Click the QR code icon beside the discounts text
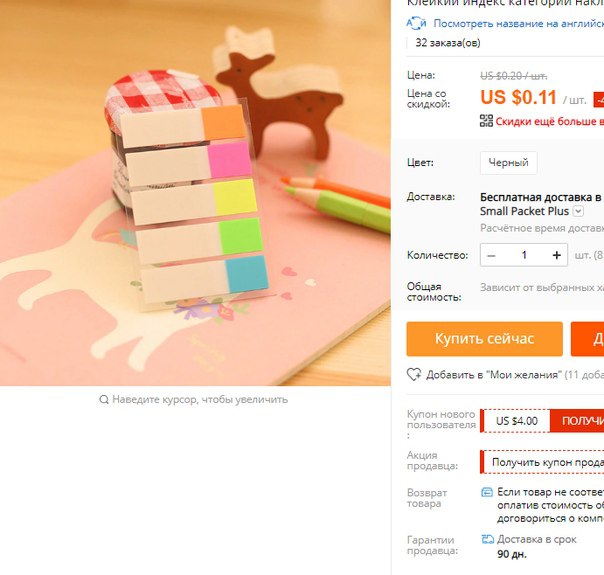The height and width of the screenshot is (575, 604). click(486, 121)
